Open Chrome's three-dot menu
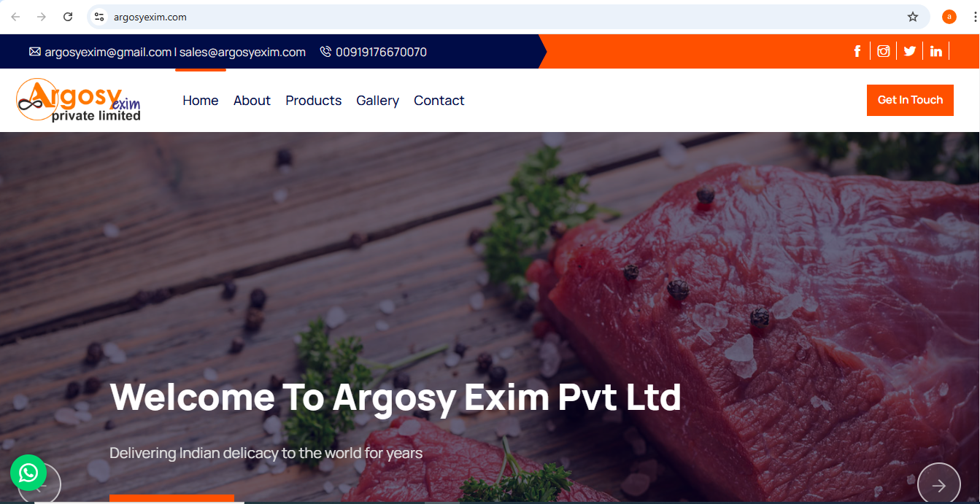980x504 pixels. (x=971, y=17)
